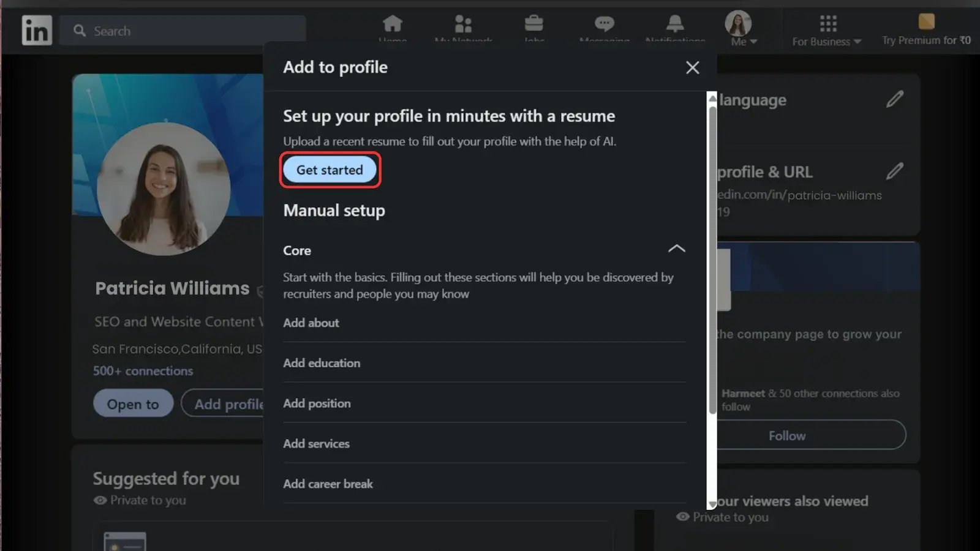The image size is (980, 551).
Task: Select Add about option
Action: point(311,323)
